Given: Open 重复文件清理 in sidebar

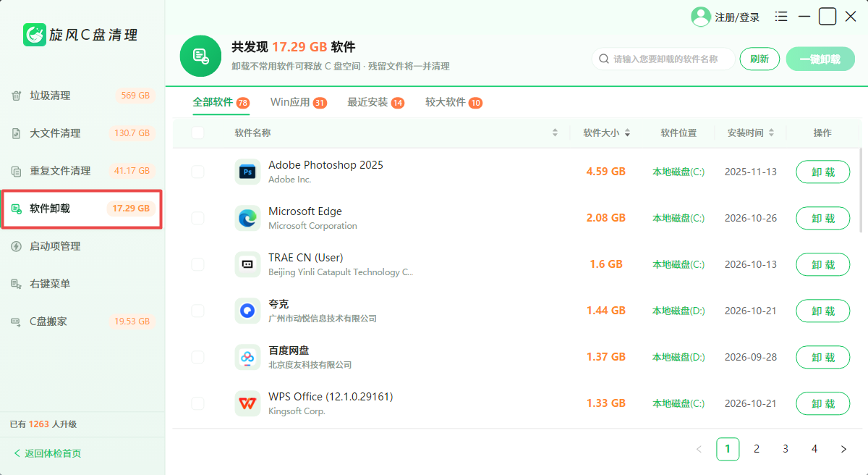Looking at the screenshot, I should click(82, 171).
